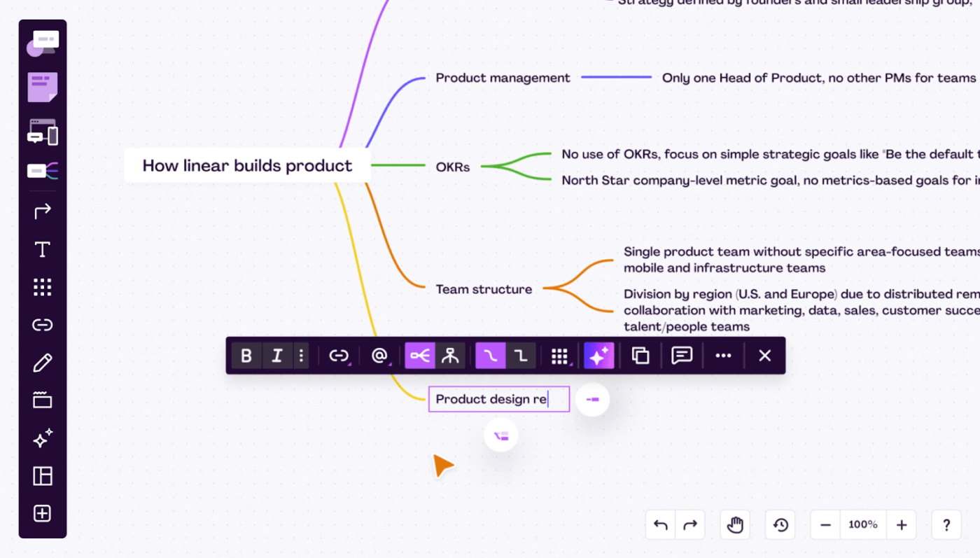The height and width of the screenshot is (558, 980).
Task: Select Only one Head of Product node
Action: (x=819, y=78)
